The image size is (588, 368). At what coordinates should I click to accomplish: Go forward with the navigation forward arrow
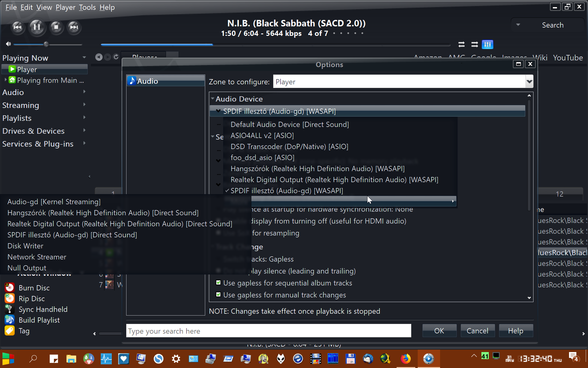pos(107,57)
